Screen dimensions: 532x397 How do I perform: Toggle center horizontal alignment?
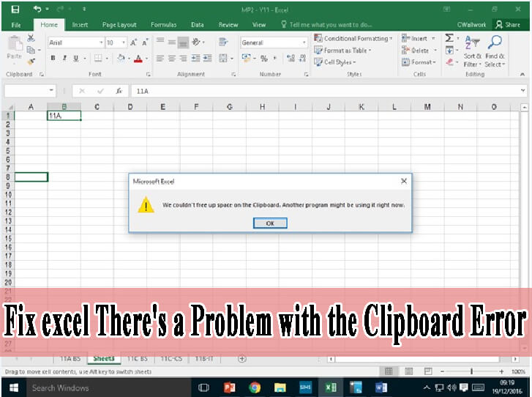pos(172,59)
